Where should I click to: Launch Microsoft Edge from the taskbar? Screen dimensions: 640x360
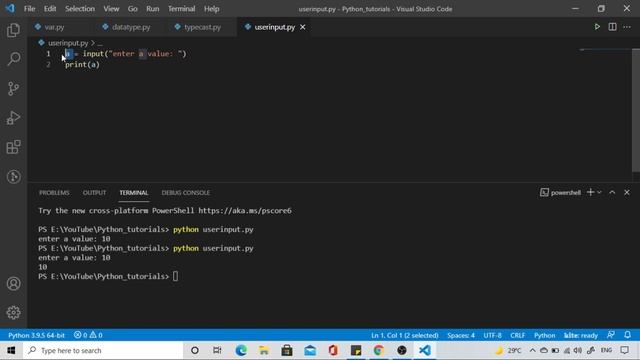[x=241, y=350]
